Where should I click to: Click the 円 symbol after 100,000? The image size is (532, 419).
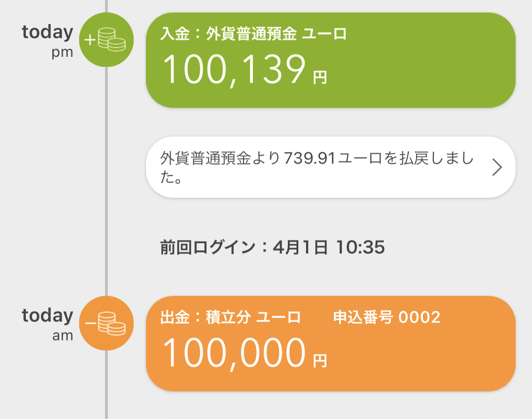tap(320, 361)
